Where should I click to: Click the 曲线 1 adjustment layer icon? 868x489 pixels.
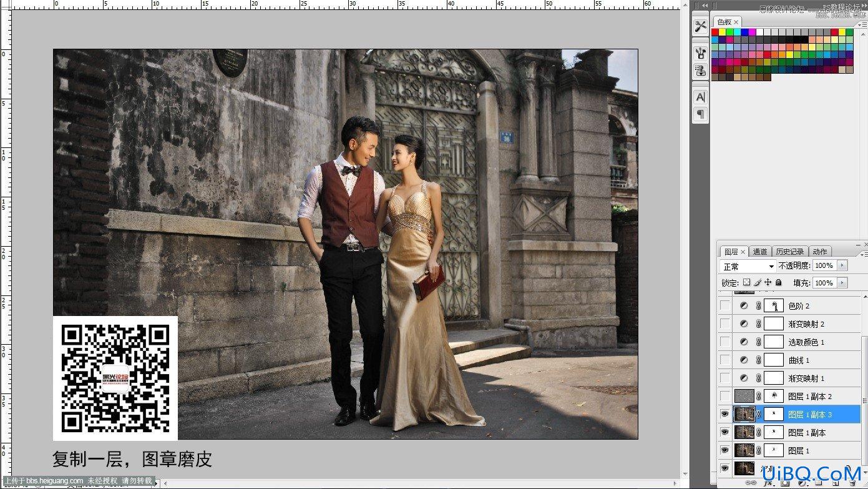tap(744, 360)
